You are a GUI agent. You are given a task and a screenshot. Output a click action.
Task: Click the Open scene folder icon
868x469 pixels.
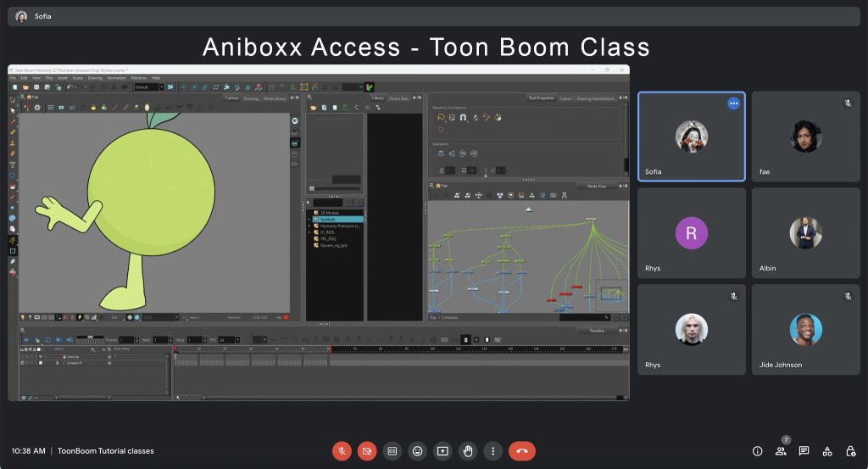click(x=25, y=87)
